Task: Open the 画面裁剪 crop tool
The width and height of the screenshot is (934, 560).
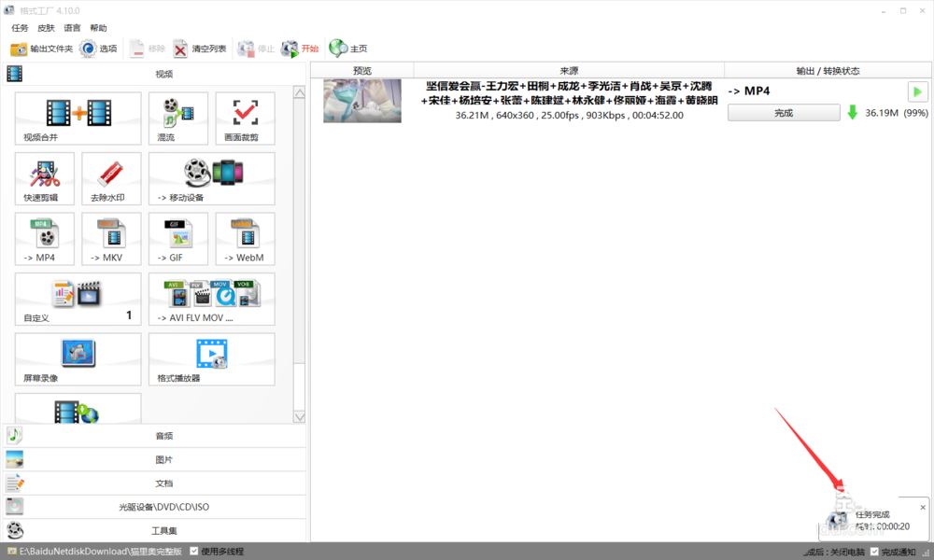Action: pyautogui.click(x=245, y=118)
